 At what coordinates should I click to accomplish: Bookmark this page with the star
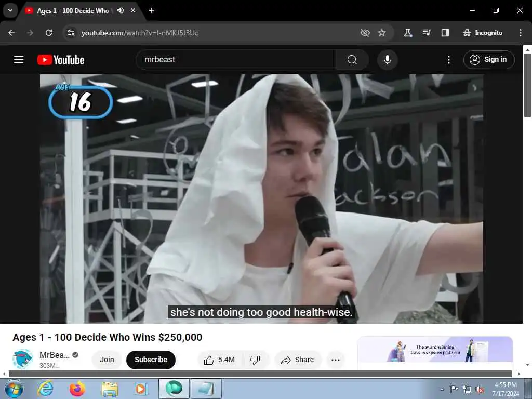pos(382,33)
